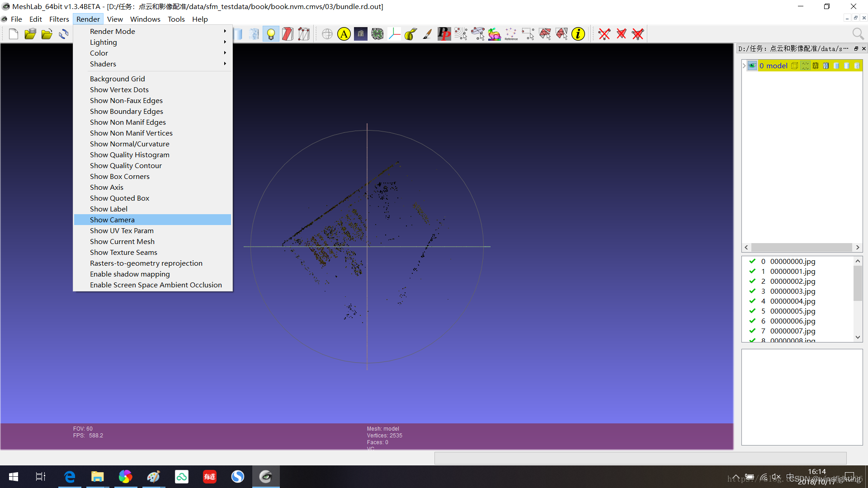Viewport: 868px width, 488px height.
Task: Toggle checkmark for 00000000.jpg raster
Action: pyautogui.click(x=752, y=261)
